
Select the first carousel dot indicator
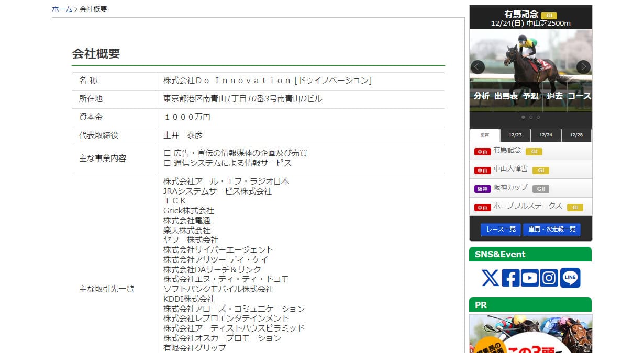coord(524,117)
